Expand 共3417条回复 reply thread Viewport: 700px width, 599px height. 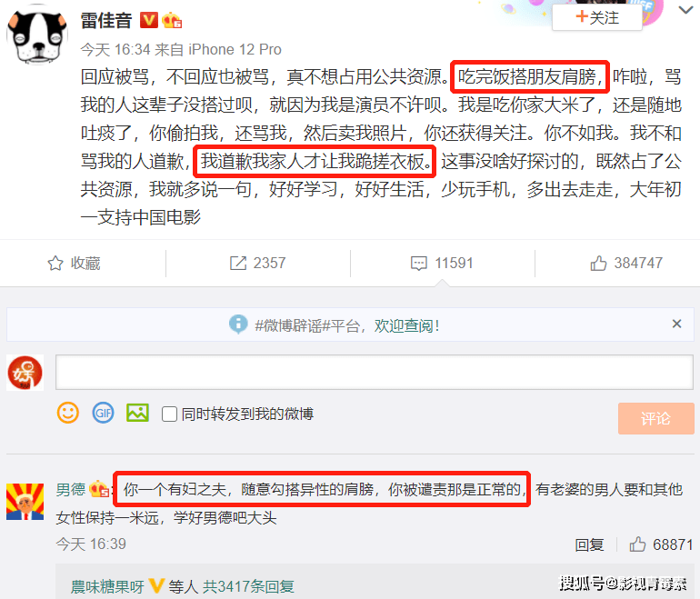(x=248, y=586)
